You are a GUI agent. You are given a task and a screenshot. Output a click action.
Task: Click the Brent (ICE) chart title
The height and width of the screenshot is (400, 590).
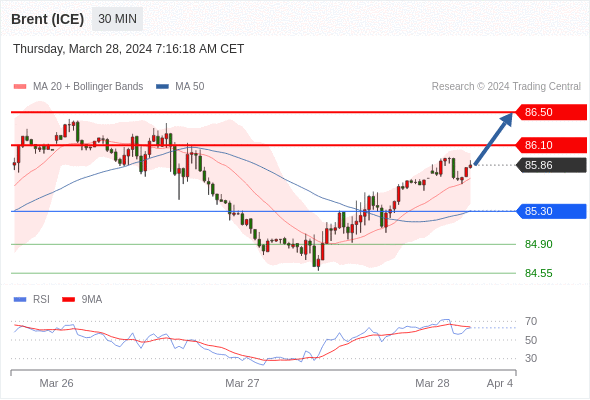[47, 19]
